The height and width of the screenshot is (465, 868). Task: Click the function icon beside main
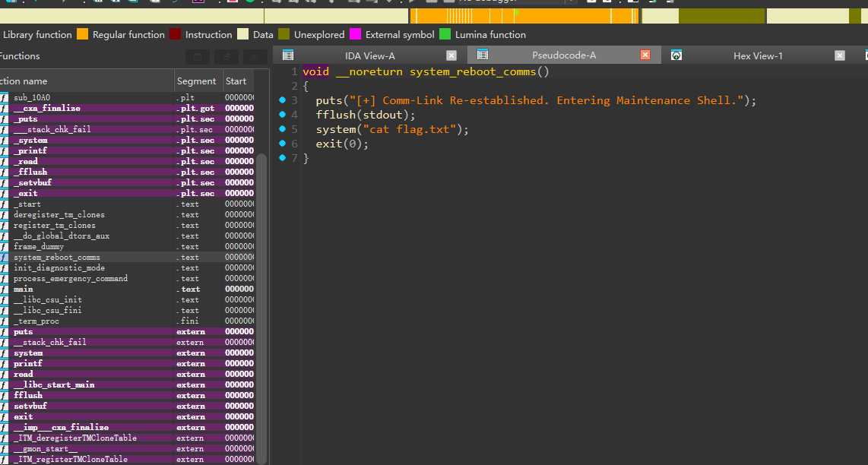click(4, 289)
